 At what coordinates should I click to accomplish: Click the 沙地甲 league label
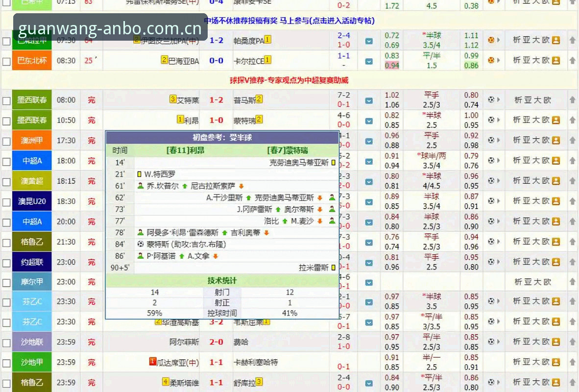click(x=32, y=362)
